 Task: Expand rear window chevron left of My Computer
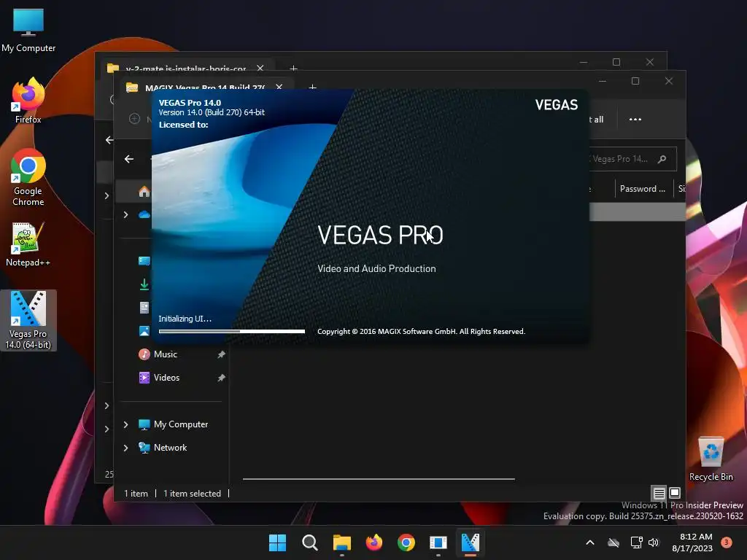coord(107,405)
